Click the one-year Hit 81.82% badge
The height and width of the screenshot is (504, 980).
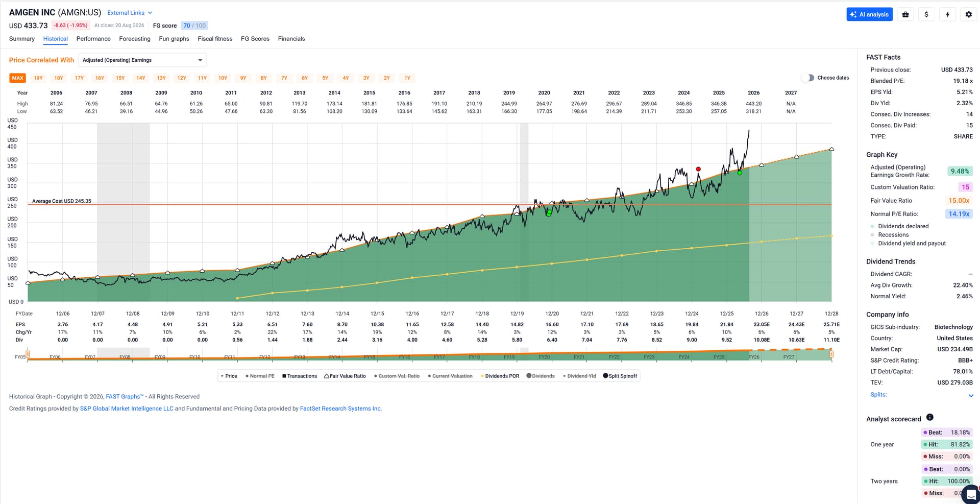coord(946,445)
